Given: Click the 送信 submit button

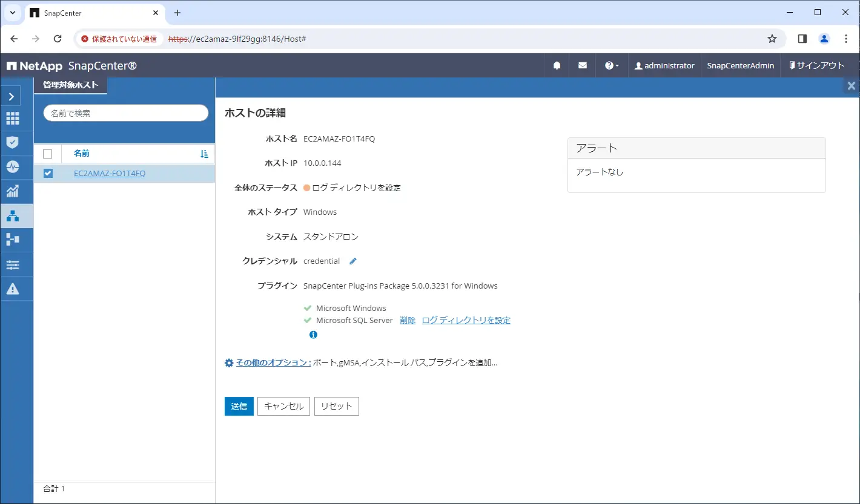Looking at the screenshot, I should 239,406.
